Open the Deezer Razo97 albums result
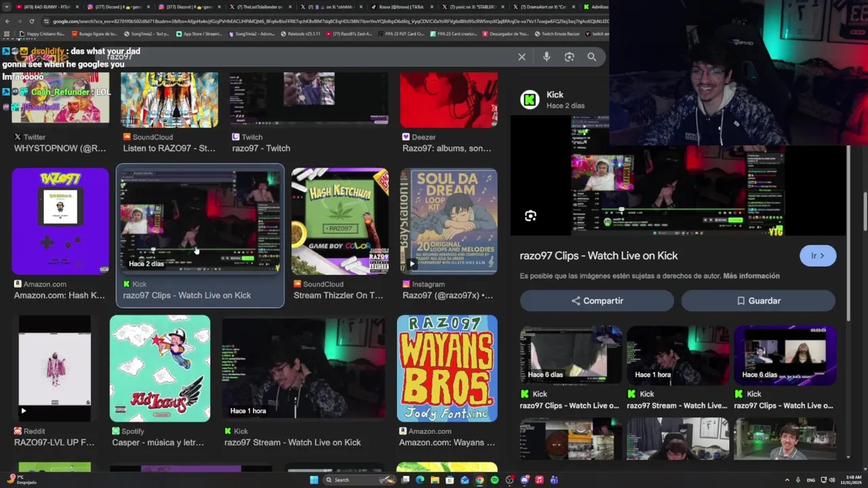868x488 pixels. pyautogui.click(x=448, y=112)
